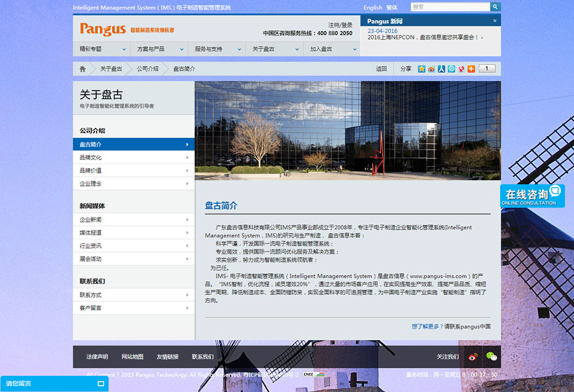Click hotline number 400 880 2050
The height and width of the screenshot is (392, 574).
pyautogui.click(x=335, y=33)
